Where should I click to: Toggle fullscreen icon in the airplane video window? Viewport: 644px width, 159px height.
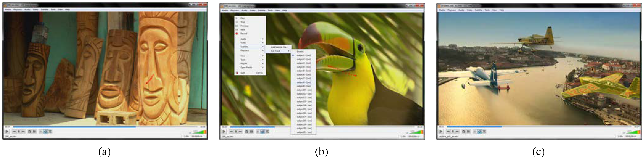[464, 132]
